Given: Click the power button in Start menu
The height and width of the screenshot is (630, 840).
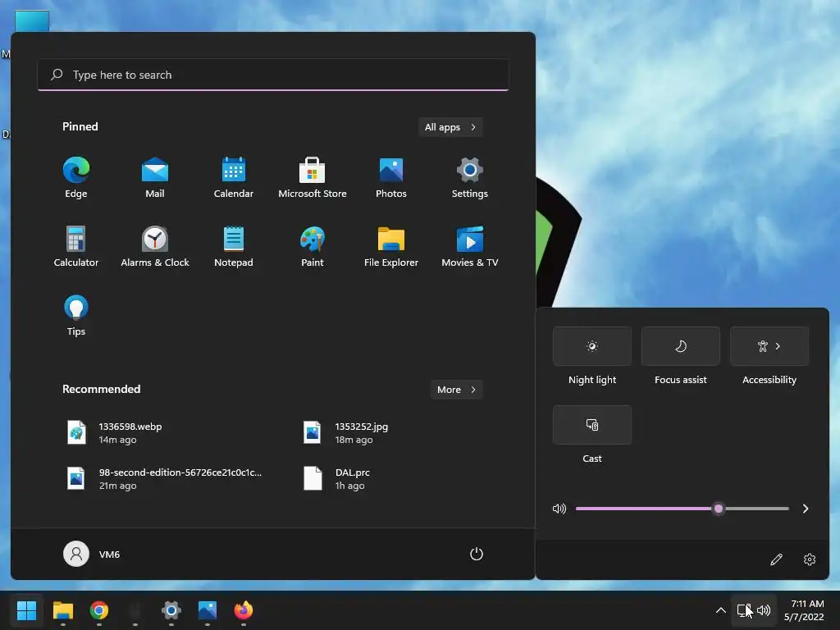Looking at the screenshot, I should coord(477,554).
